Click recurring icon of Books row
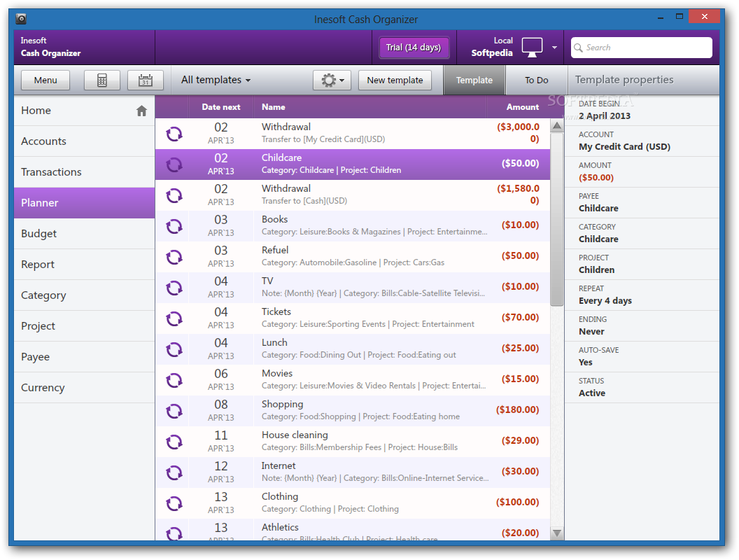The height and width of the screenshot is (560, 739). click(174, 226)
